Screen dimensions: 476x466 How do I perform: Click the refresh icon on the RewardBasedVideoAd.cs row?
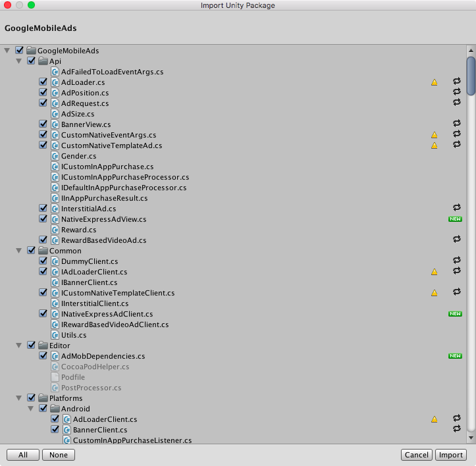coord(456,239)
